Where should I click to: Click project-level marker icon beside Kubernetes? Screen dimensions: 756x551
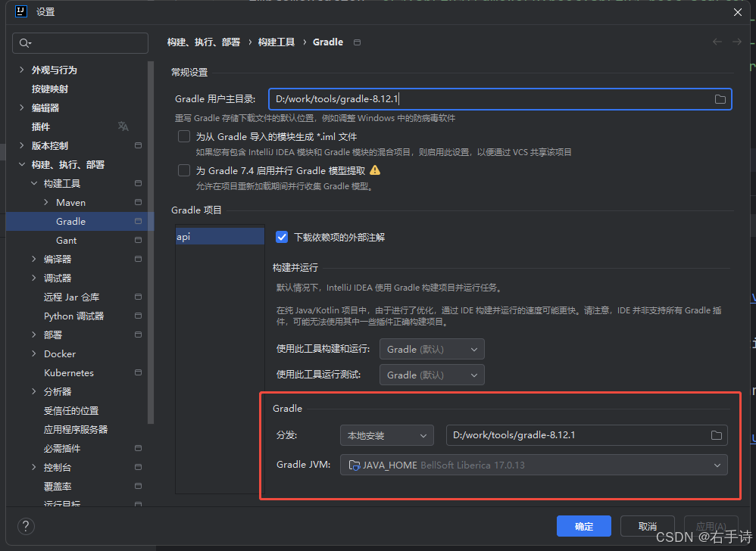coord(139,373)
